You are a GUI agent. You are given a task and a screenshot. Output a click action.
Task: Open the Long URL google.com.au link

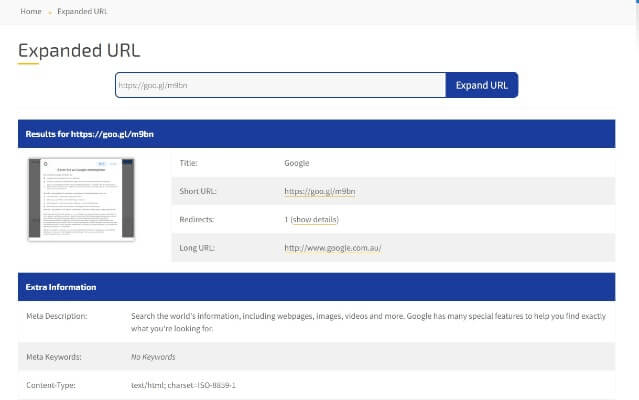coord(333,248)
